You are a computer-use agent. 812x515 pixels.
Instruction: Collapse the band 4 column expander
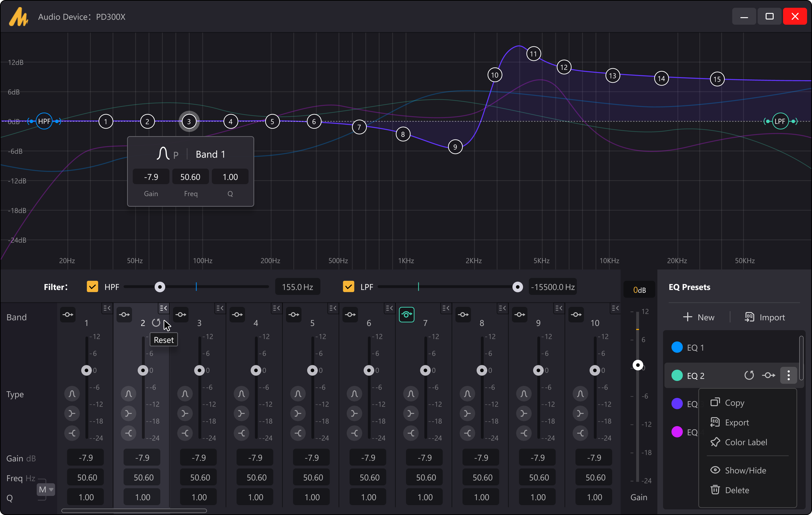(277, 308)
